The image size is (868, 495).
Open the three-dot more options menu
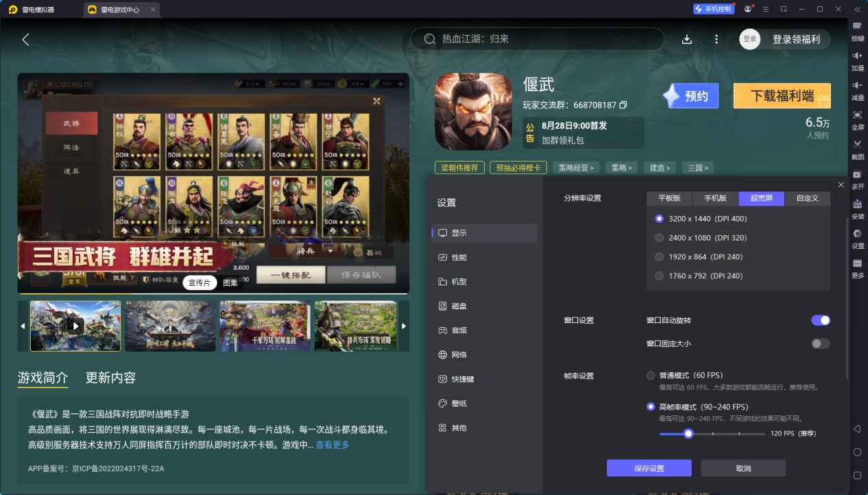click(x=716, y=39)
